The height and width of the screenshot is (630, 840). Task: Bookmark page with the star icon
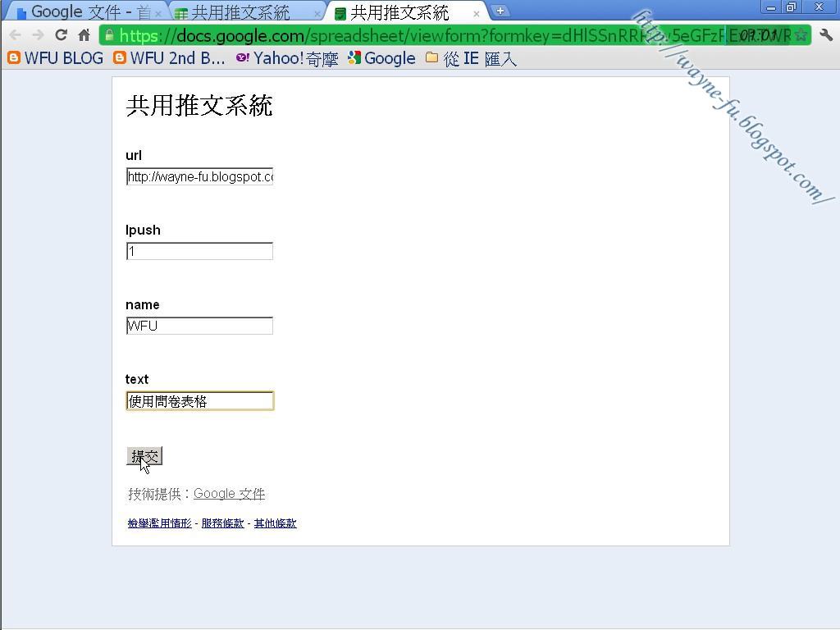coord(801,35)
